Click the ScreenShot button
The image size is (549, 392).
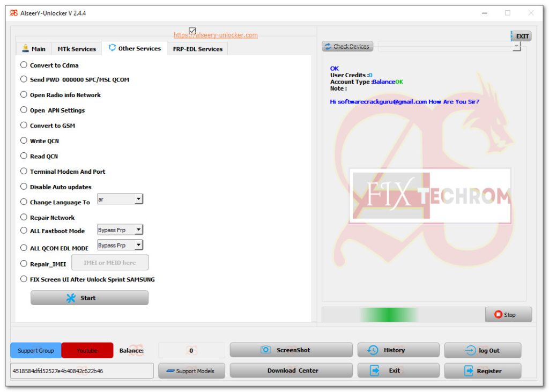(291, 350)
